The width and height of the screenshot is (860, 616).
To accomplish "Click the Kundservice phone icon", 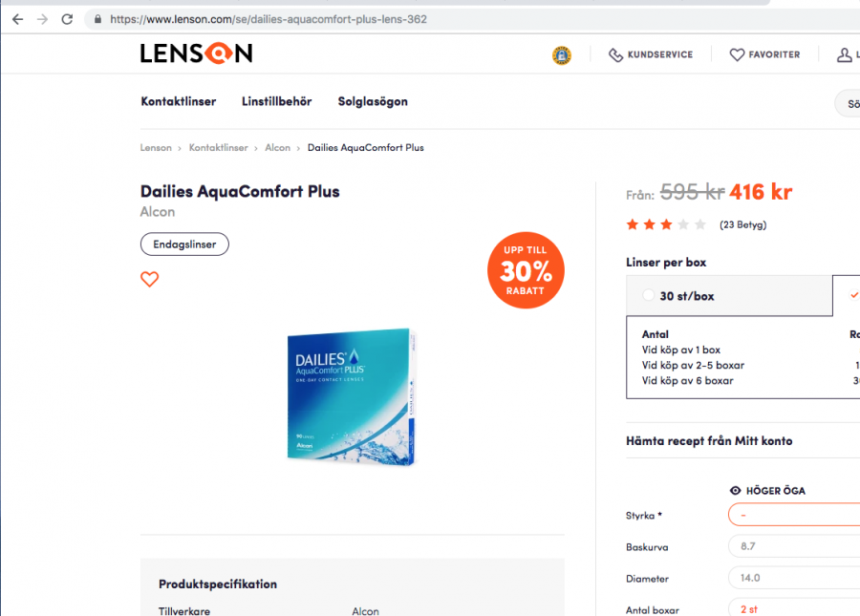I will point(616,55).
